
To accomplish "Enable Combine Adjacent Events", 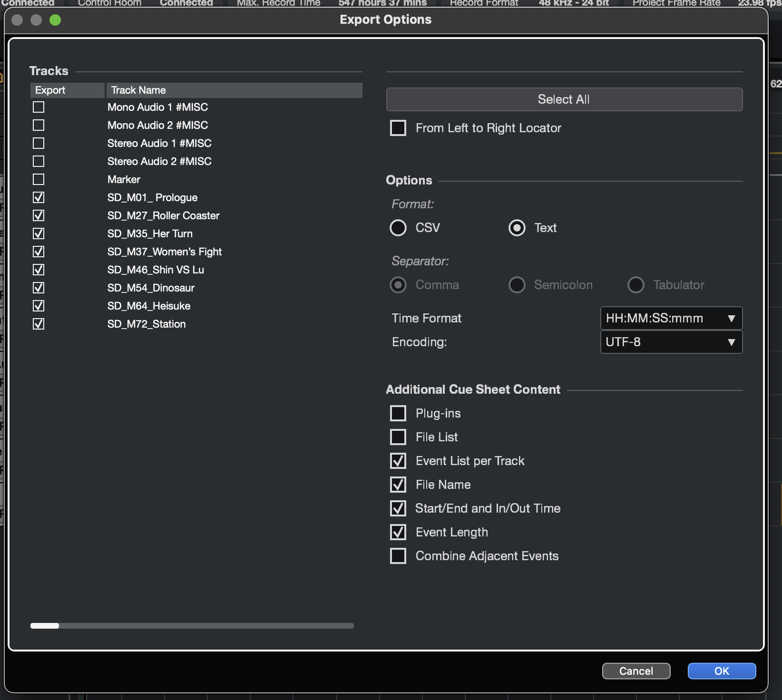I will (398, 556).
